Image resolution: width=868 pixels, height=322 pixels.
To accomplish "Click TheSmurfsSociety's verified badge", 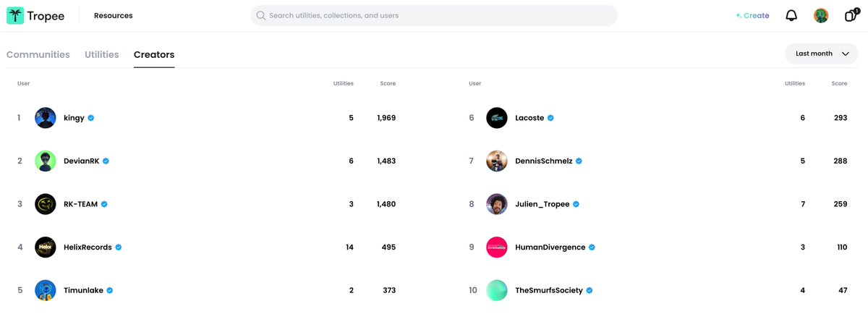I will tap(589, 290).
